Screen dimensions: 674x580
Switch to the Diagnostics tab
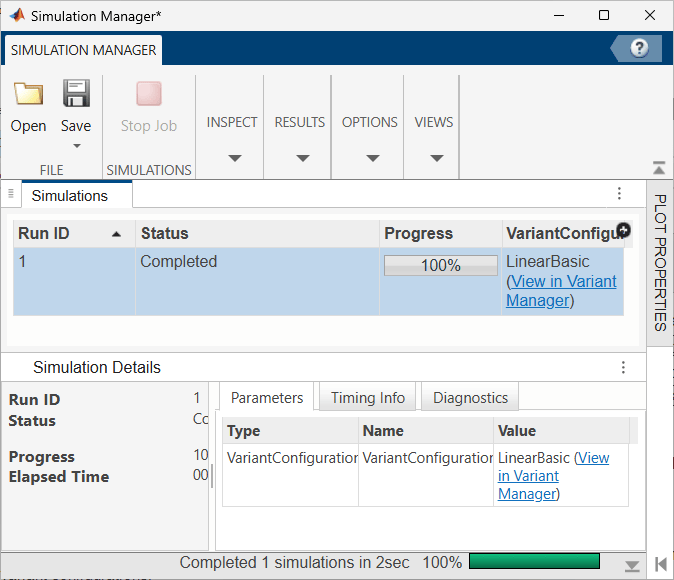470,398
